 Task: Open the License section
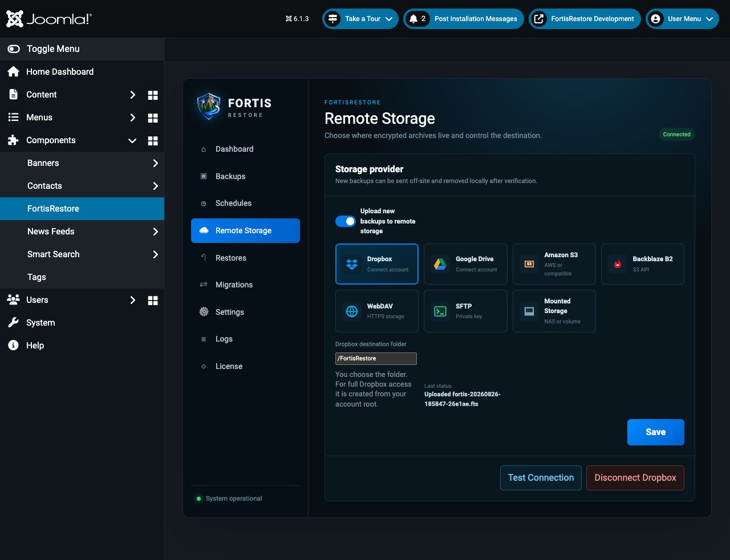point(245,366)
